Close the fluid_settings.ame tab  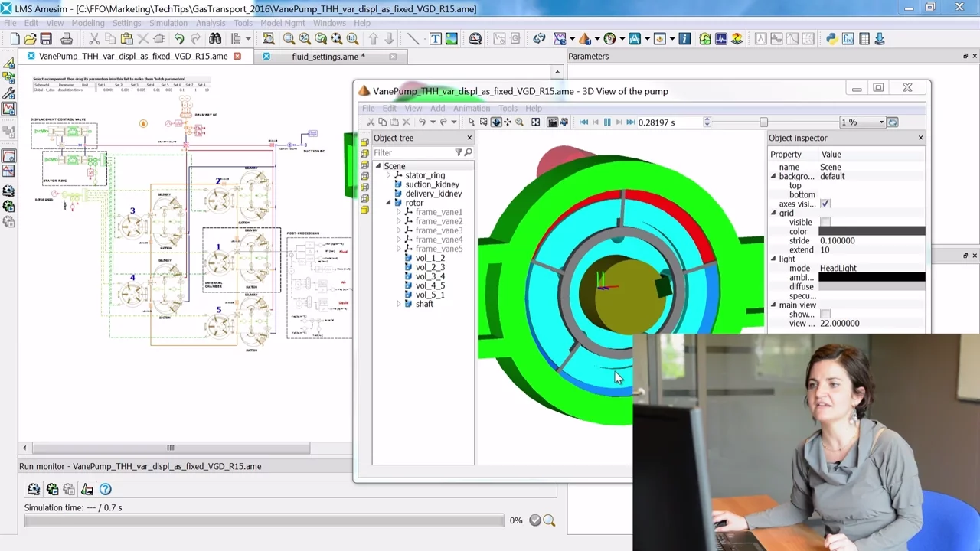(393, 57)
